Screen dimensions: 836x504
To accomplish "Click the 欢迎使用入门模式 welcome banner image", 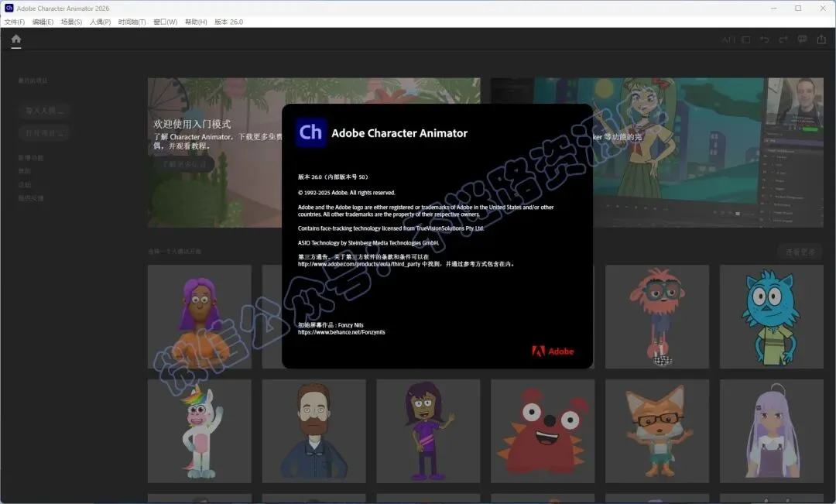I will [x=214, y=153].
